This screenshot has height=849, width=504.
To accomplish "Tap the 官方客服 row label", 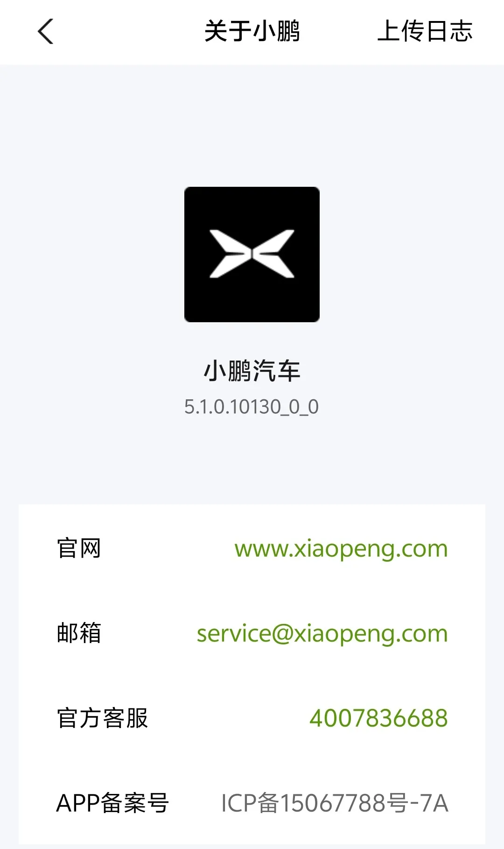I will pos(102,718).
